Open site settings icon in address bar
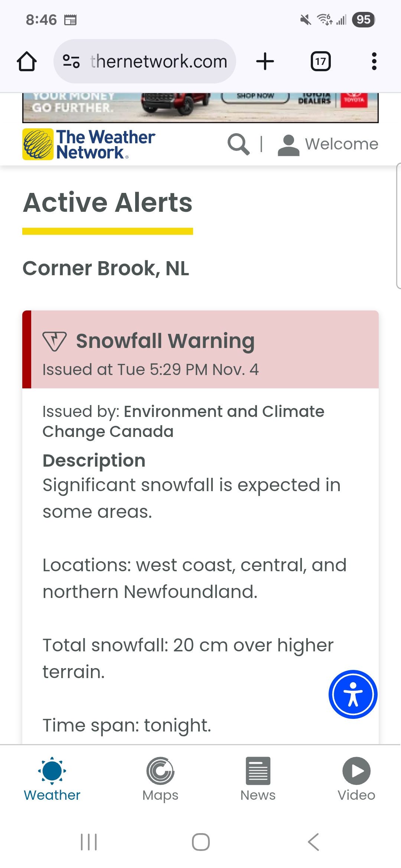 [x=71, y=61]
